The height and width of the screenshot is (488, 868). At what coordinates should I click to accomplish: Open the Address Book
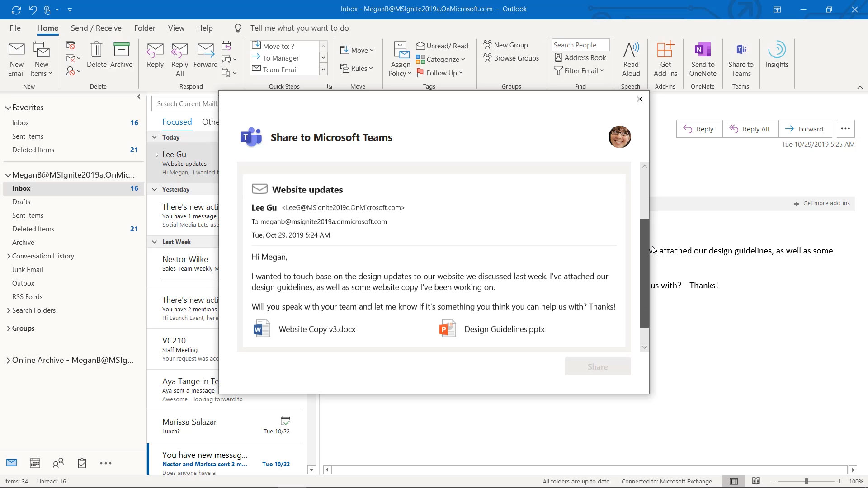(580, 57)
